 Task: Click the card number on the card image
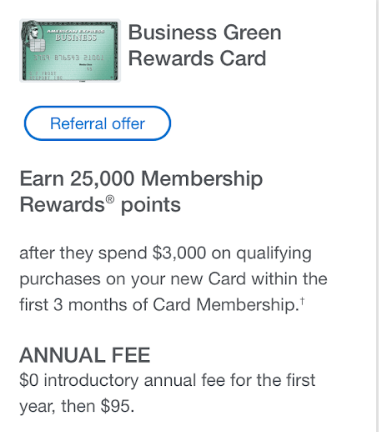[x=69, y=58]
